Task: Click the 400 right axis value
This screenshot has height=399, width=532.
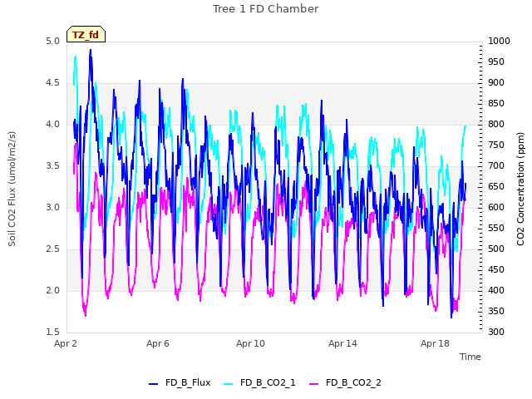Action: click(496, 290)
